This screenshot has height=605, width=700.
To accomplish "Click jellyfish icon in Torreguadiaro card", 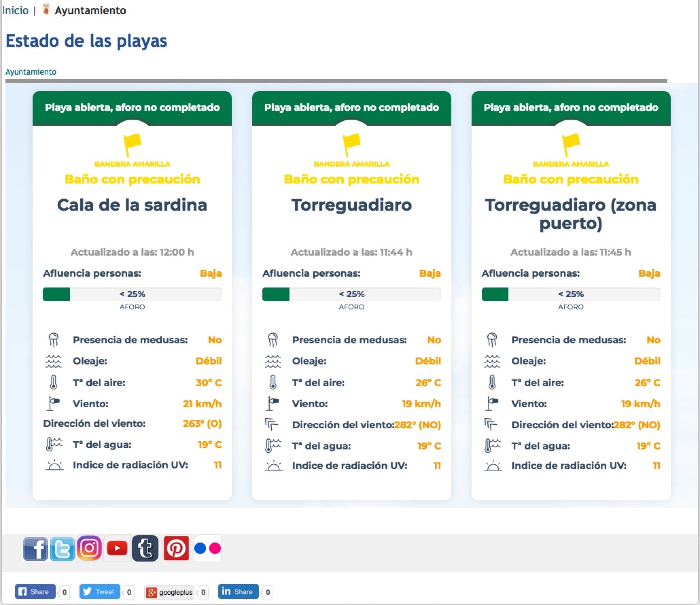I will coord(273,340).
